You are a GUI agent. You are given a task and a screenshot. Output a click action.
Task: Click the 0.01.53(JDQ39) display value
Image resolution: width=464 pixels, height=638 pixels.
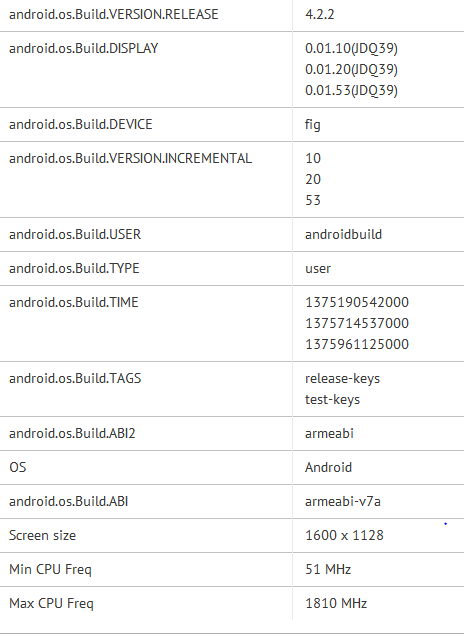[x=351, y=90]
